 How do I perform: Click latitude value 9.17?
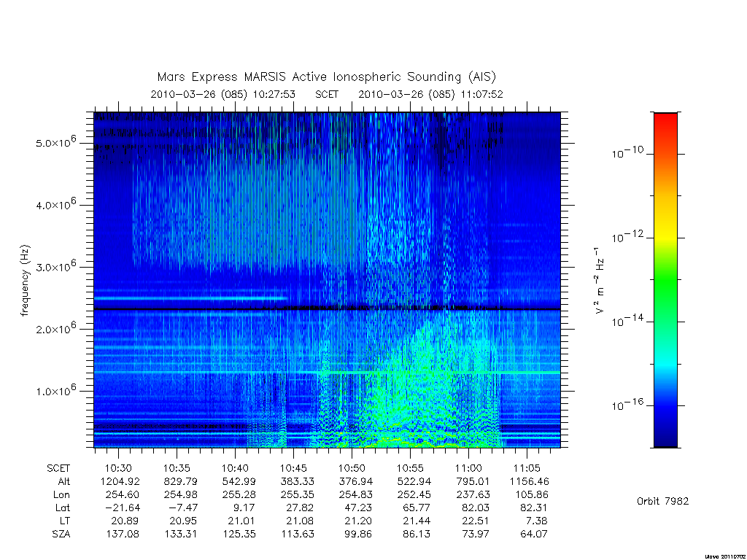click(x=244, y=507)
